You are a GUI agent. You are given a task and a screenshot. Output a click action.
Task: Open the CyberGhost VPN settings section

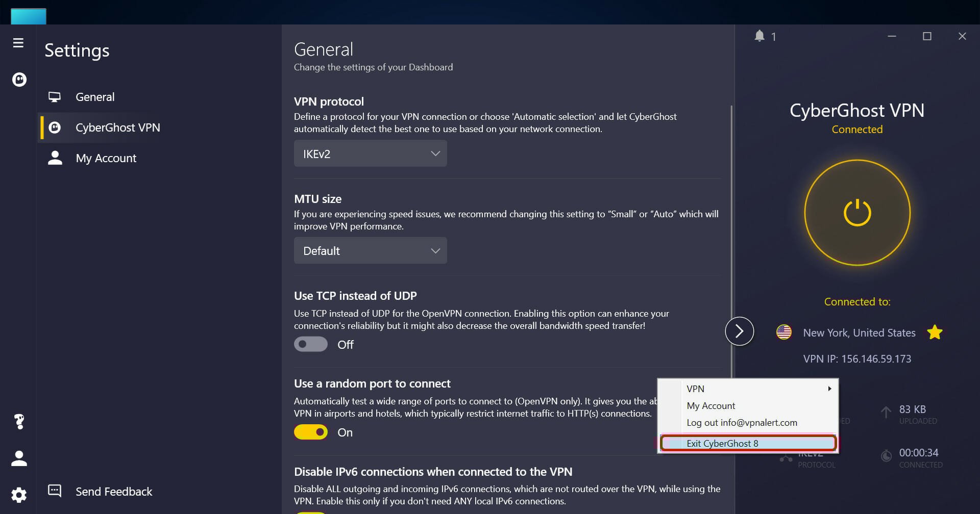point(159,127)
